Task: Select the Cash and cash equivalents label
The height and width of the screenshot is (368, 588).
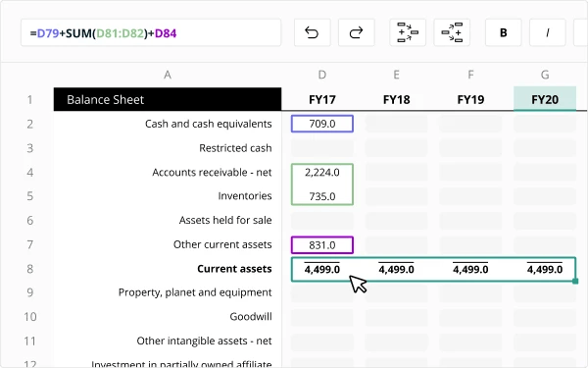Action: pyautogui.click(x=208, y=124)
